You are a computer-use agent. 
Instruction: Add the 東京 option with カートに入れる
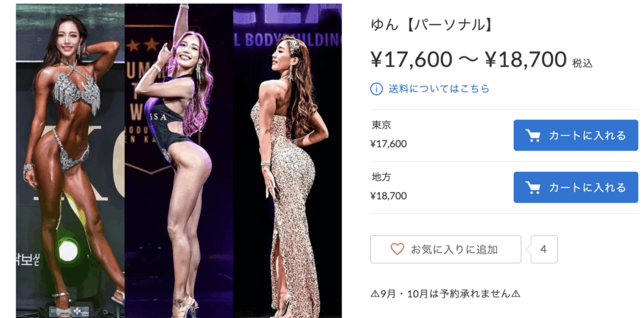tap(576, 135)
